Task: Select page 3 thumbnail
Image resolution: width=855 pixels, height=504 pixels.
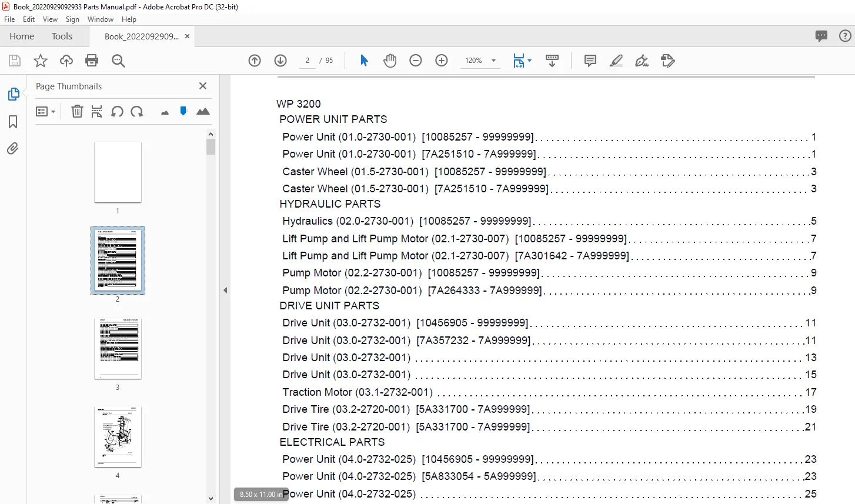Action: pos(118,348)
